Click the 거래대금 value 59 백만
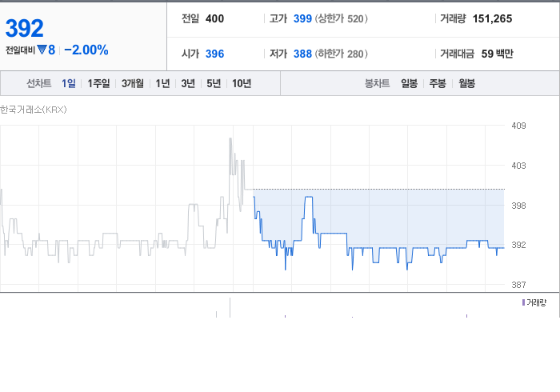Image resolution: width=560 pixels, height=392 pixels. click(497, 54)
